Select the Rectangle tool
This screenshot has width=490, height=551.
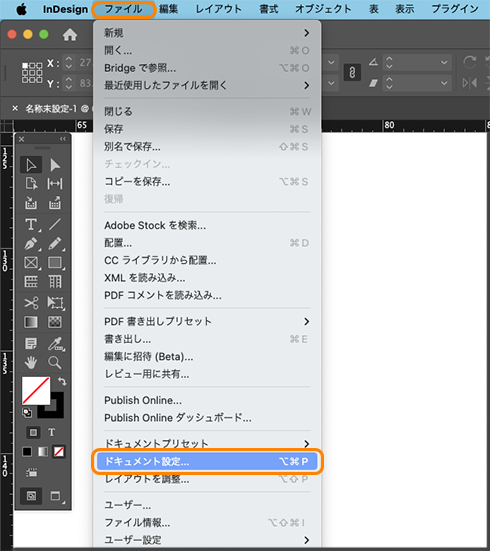[55, 263]
